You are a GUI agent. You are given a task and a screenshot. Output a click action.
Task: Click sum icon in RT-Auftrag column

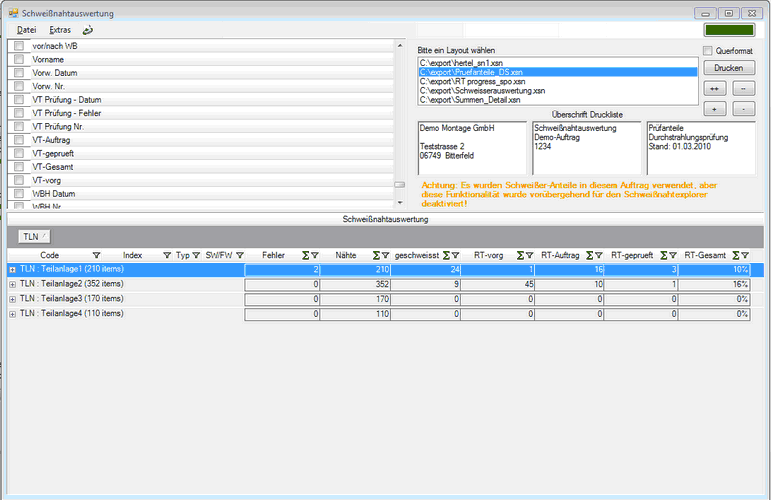coord(590,256)
